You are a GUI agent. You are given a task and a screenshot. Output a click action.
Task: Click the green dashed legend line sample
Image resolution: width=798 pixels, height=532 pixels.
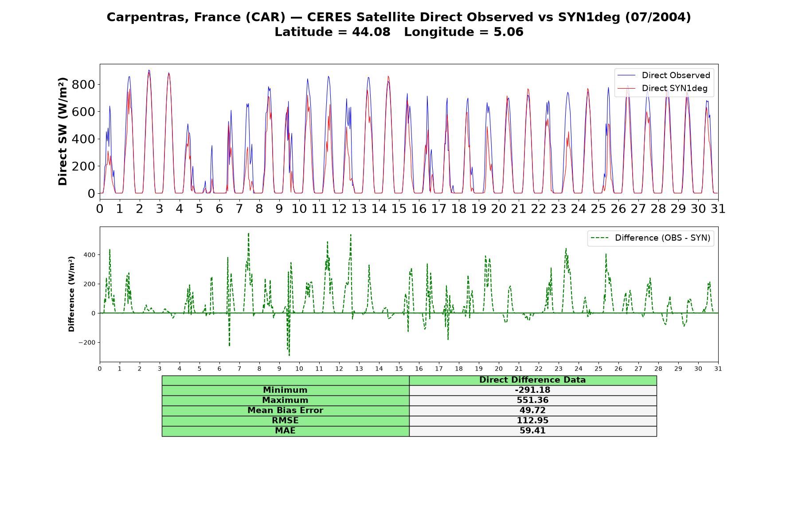click(x=599, y=238)
